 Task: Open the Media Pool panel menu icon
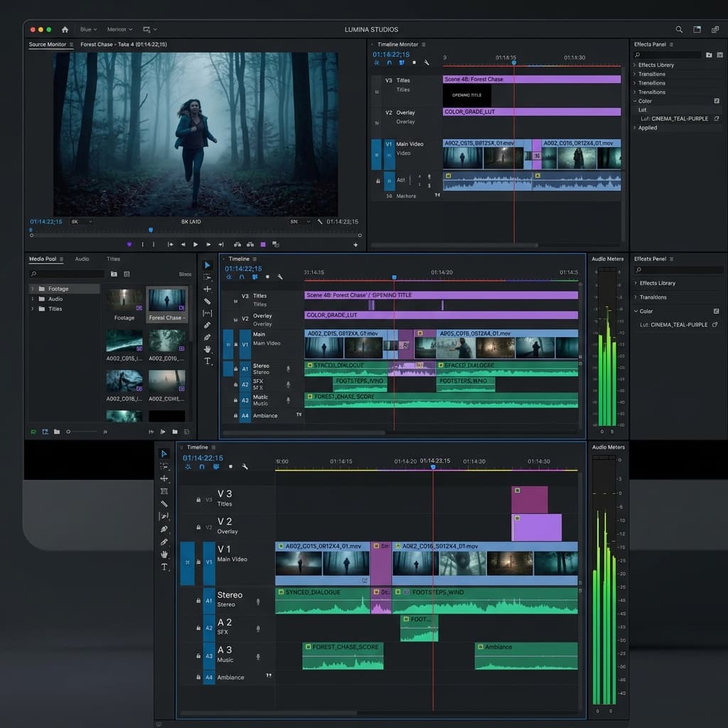pyautogui.click(x=61, y=259)
